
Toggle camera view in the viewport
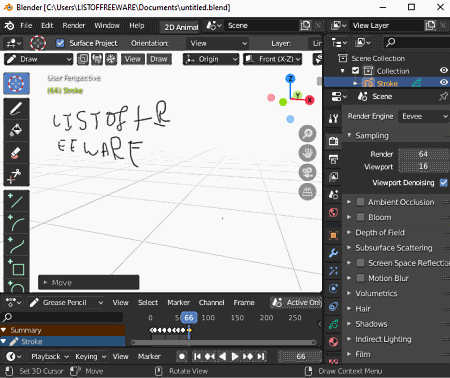pos(307,172)
